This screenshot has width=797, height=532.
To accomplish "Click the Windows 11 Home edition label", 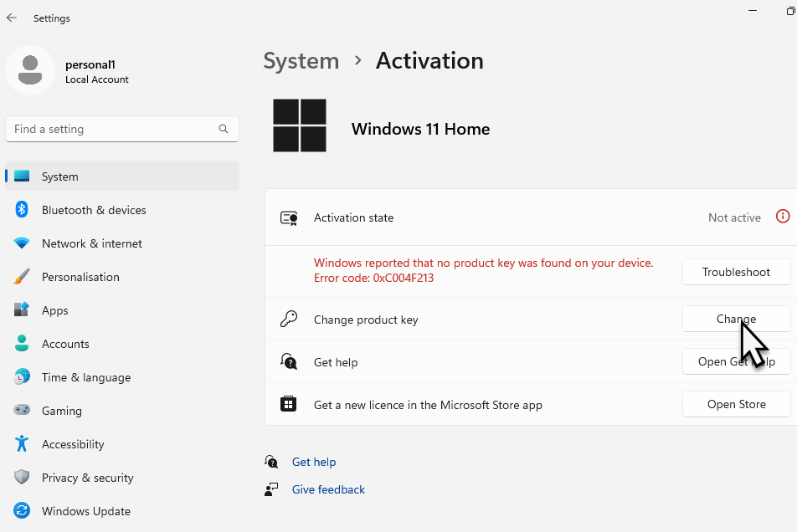I will point(420,129).
